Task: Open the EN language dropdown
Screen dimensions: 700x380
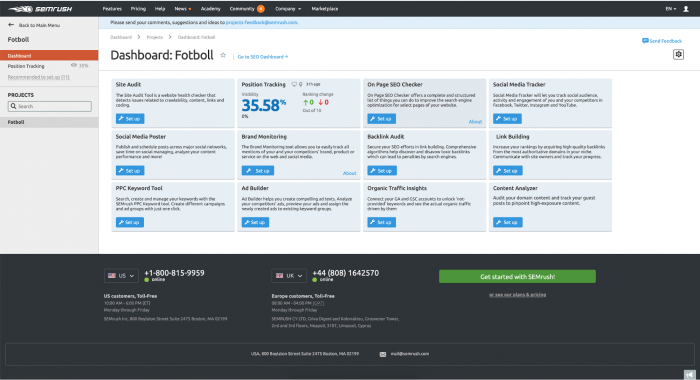Action: click(x=671, y=9)
